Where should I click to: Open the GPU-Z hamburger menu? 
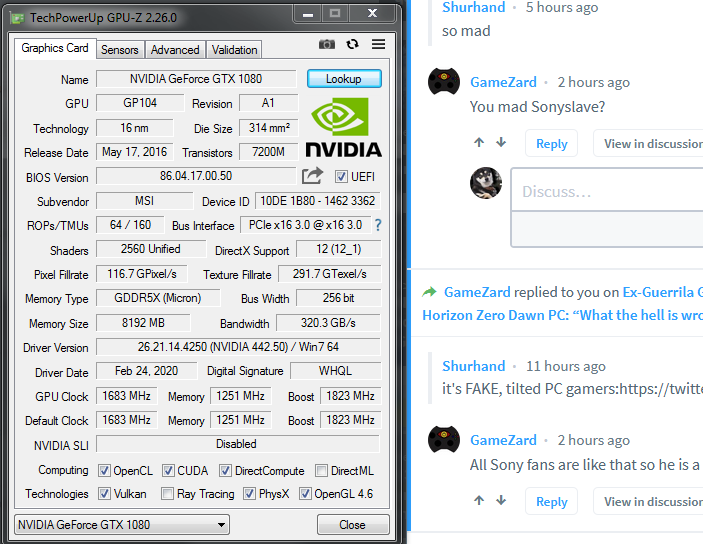click(x=378, y=44)
